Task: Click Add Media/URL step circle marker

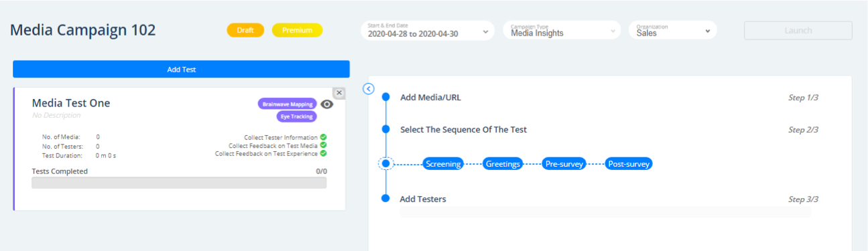Action: click(385, 97)
